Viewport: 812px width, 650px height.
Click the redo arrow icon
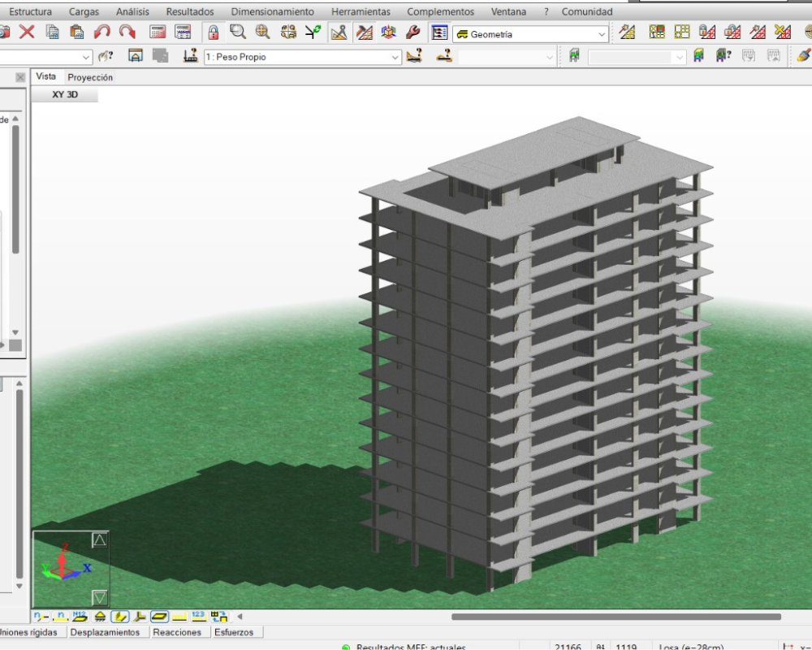127,32
